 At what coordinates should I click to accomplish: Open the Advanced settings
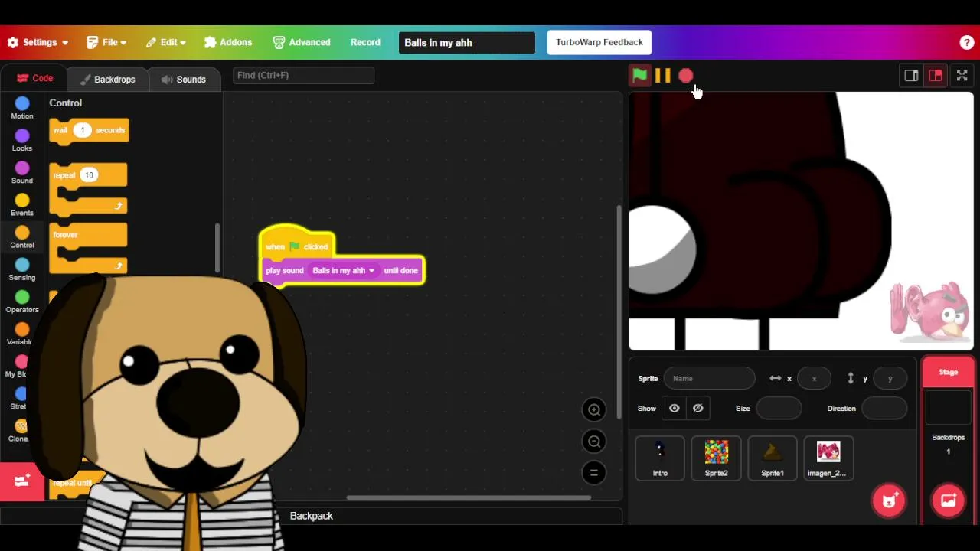pos(302,42)
